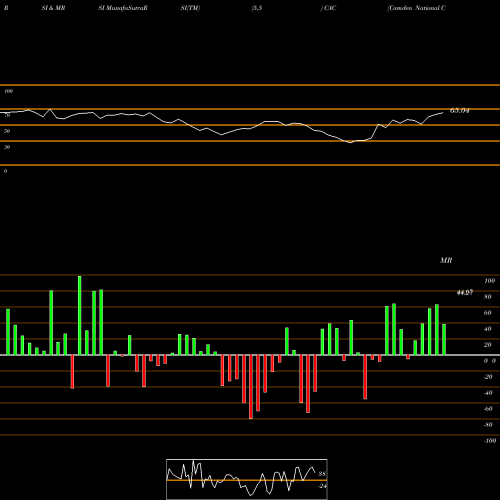This screenshot has width=500, height=500.
Task: Click the -20 label on the MR axis
Action: tap(488, 377)
